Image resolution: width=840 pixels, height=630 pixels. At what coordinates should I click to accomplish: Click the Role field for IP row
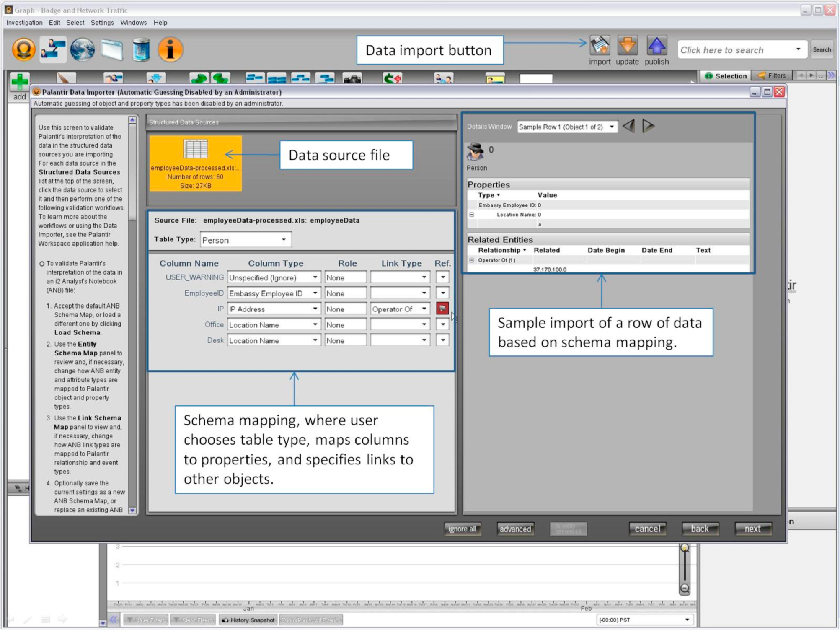point(345,309)
